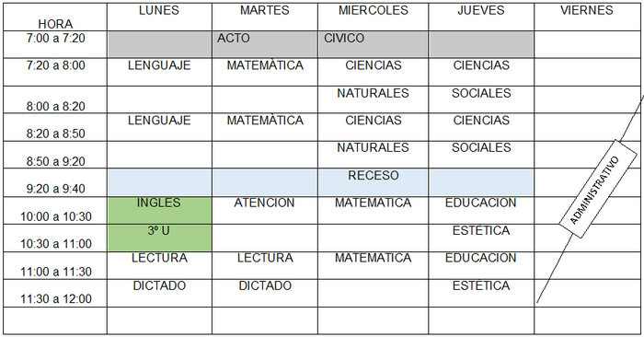Click the green 3º U cell

(x=160, y=238)
